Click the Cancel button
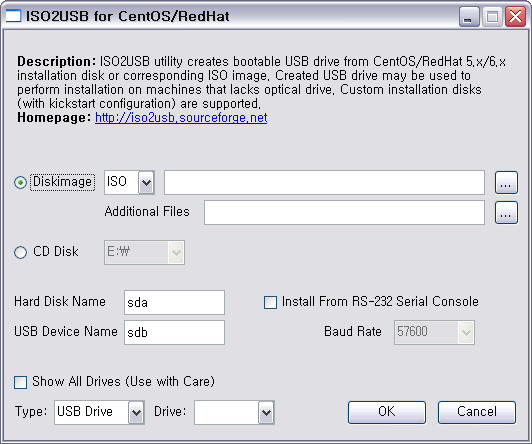This screenshot has width=532, height=444. pyautogui.click(x=477, y=412)
